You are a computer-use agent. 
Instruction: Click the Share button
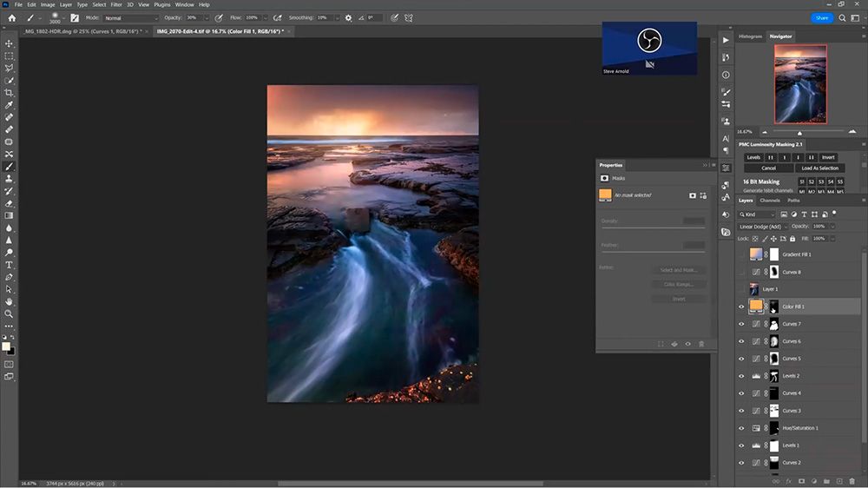point(821,17)
